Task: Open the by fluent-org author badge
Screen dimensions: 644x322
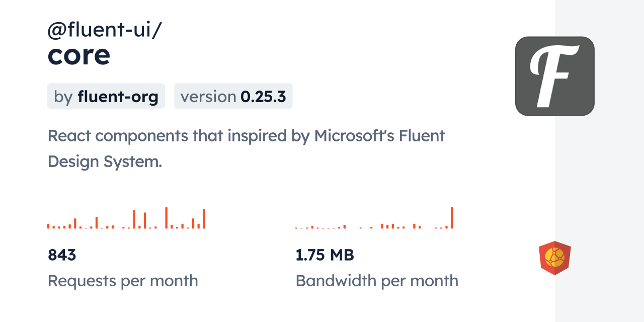Action: 106,96
